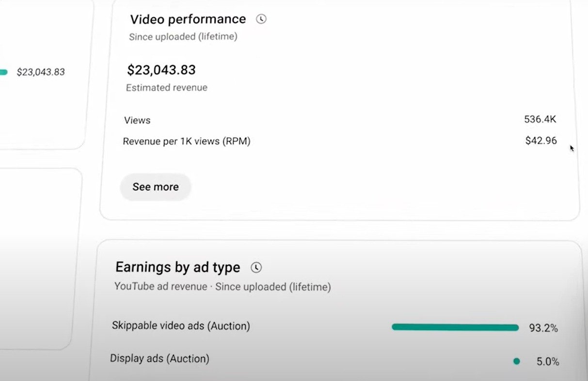Click the 5.0% display ads percentage
This screenshot has width=588, height=381.
(x=548, y=362)
